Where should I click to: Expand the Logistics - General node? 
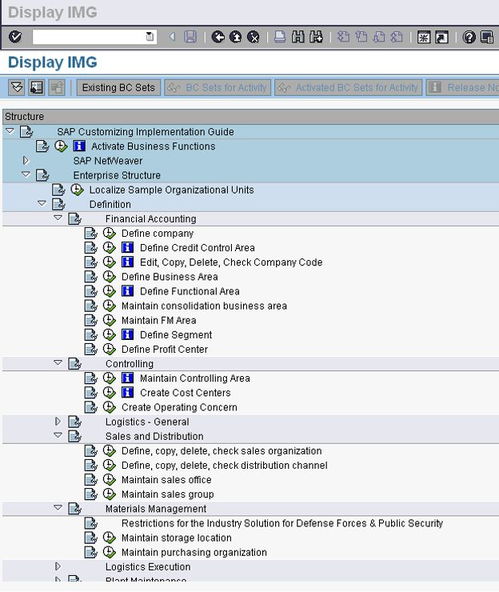57,421
